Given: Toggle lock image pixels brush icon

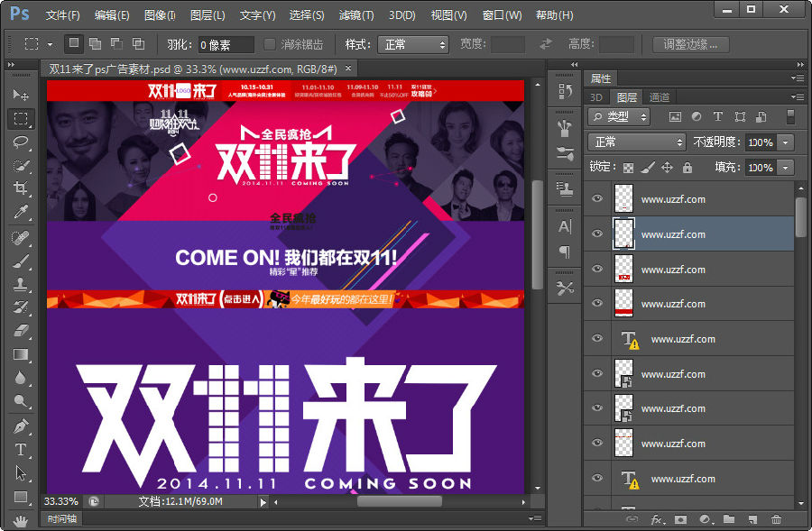Looking at the screenshot, I should point(647,168).
